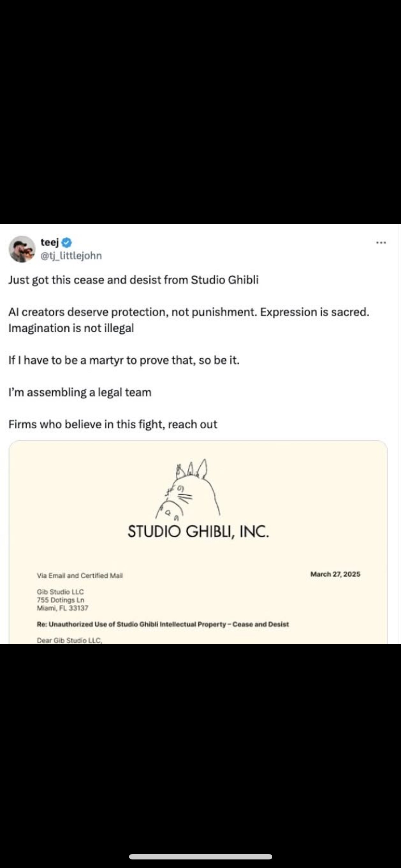Viewport: 401px width, 868px height.
Task: Click the March 27, 2025 letter date
Action: (335, 574)
